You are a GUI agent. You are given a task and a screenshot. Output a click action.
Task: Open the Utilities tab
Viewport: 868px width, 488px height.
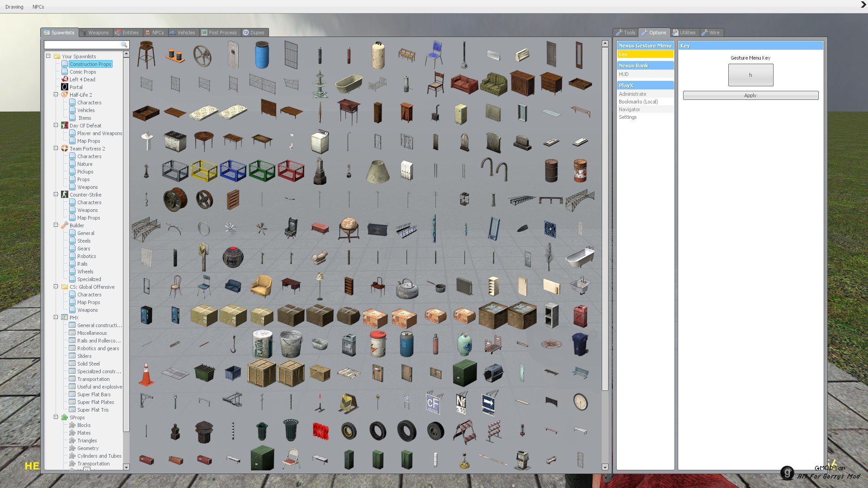(x=684, y=33)
